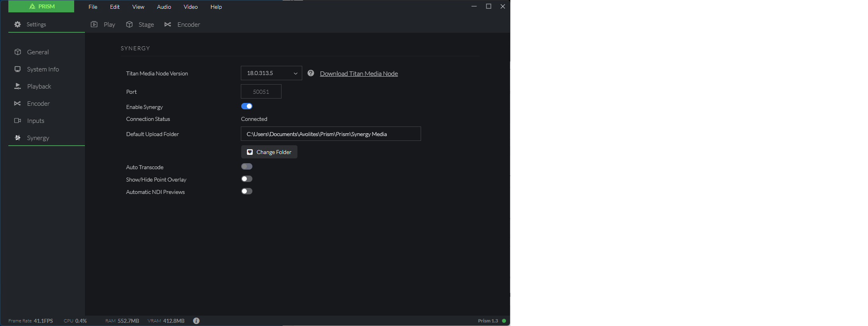Screen dimensions: 868x326
Task: Click the Inputs camera icon
Action: click(x=18, y=121)
